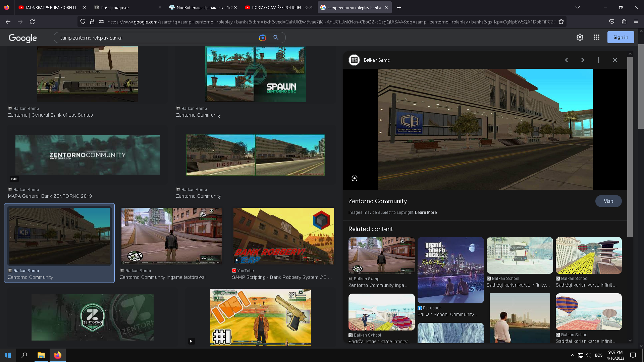Screen dimensions: 644x362
Task: Open the General Bank of Los Santos thumbnail
Action: (87, 74)
